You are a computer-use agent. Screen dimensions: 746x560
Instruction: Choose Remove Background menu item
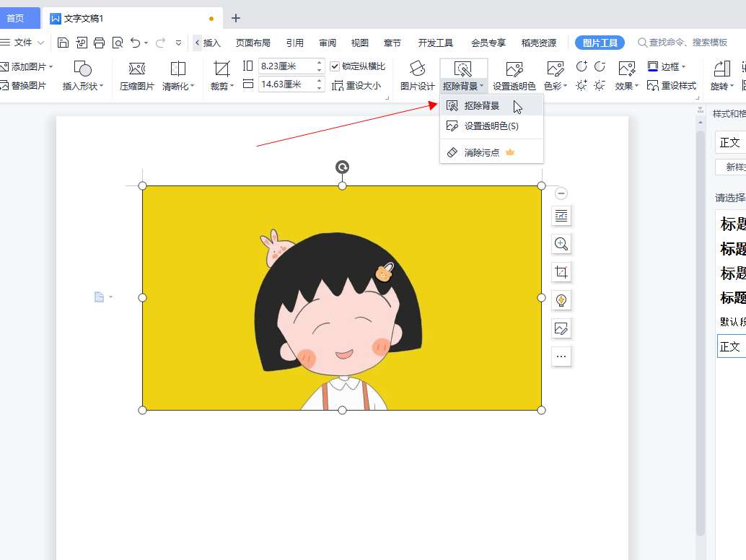click(x=491, y=105)
